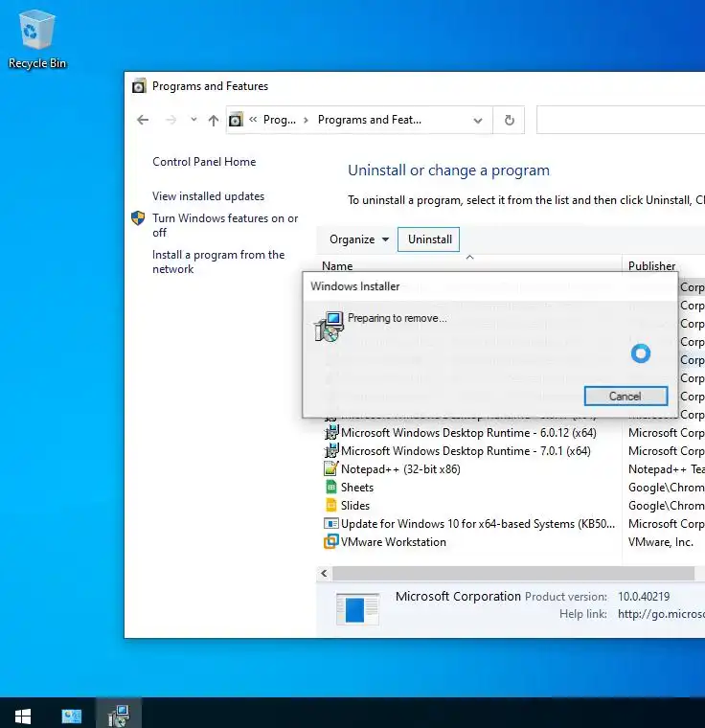Select the Slides program entry
Screen dimensions: 705x728
pos(354,505)
